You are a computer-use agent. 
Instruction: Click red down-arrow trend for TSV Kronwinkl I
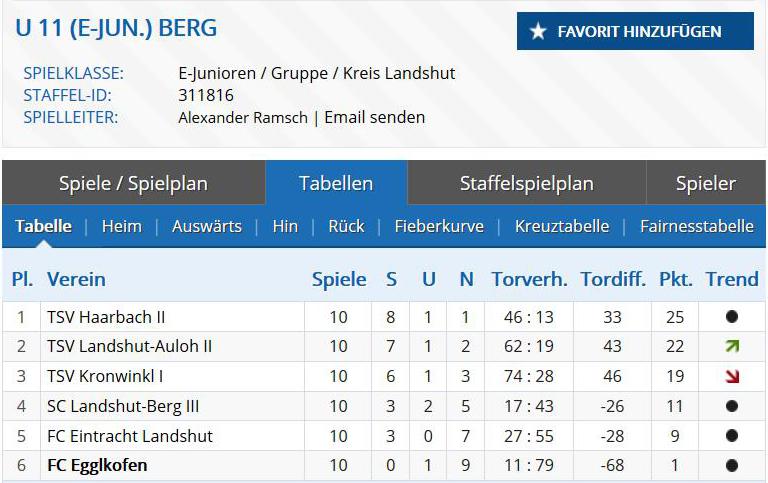pyautogui.click(x=732, y=377)
